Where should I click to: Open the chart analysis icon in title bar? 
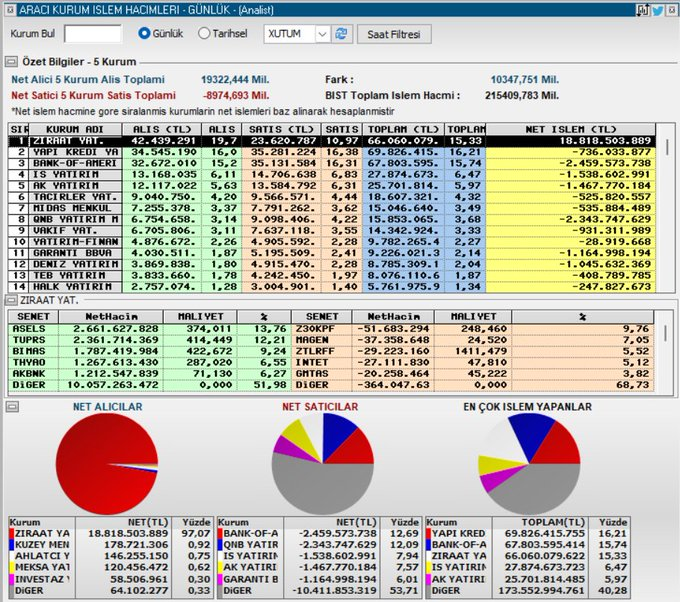[643, 10]
